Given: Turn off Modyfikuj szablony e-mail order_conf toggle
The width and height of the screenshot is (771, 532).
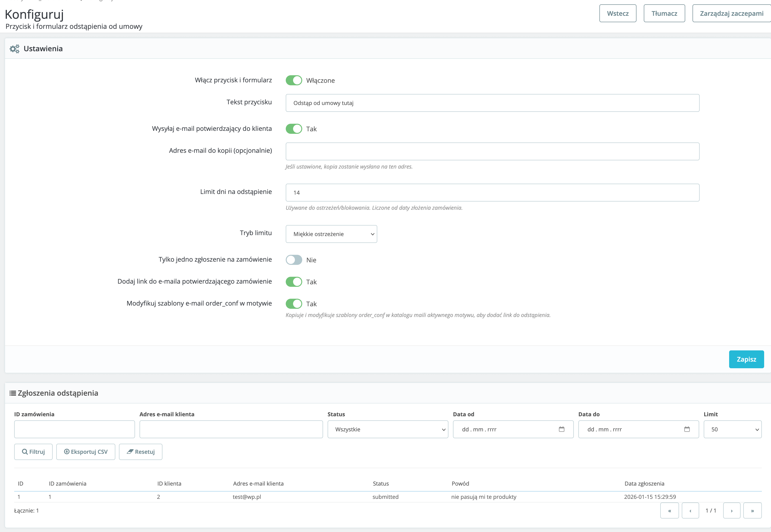Looking at the screenshot, I should pyautogui.click(x=294, y=304).
